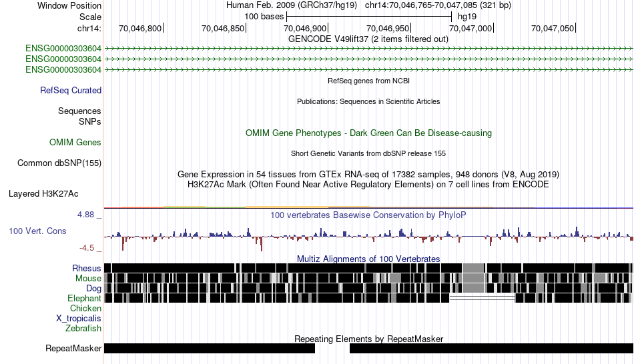The image size is (634, 364).
Task: Click the 70,046,900 ruler position
Action: 305,28
